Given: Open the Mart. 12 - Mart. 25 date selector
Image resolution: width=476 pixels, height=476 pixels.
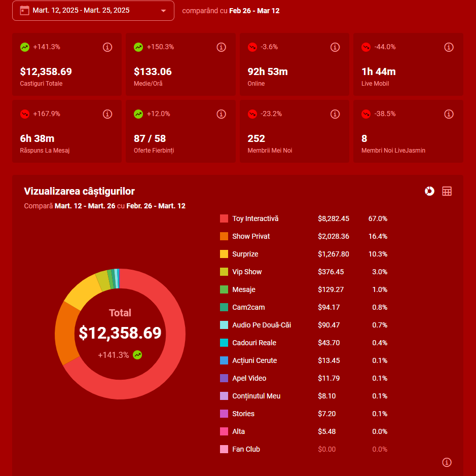Looking at the screenshot, I should click(x=81, y=11).
